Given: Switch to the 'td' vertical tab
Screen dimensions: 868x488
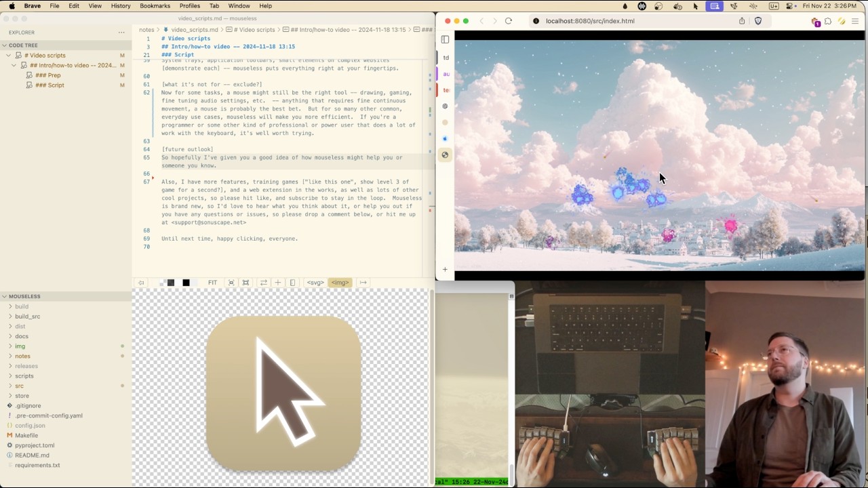Looking at the screenshot, I should click(446, 58).
